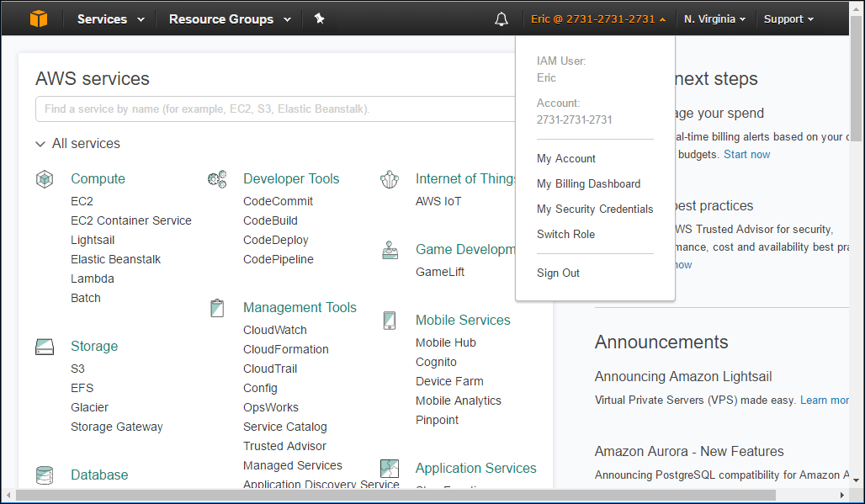Click Learn more about Lightsail link
Screen dimensions: 865x504
[x=824, y=401]
